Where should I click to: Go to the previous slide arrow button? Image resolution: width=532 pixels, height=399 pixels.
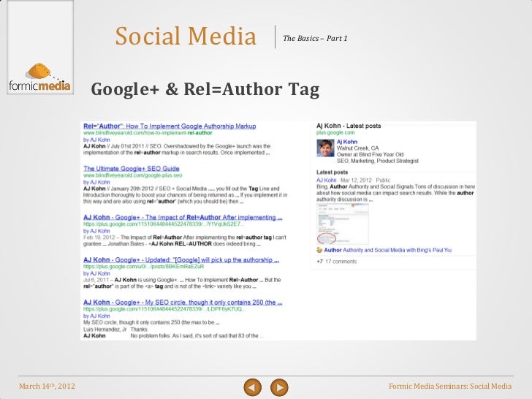tap(252, 387)
